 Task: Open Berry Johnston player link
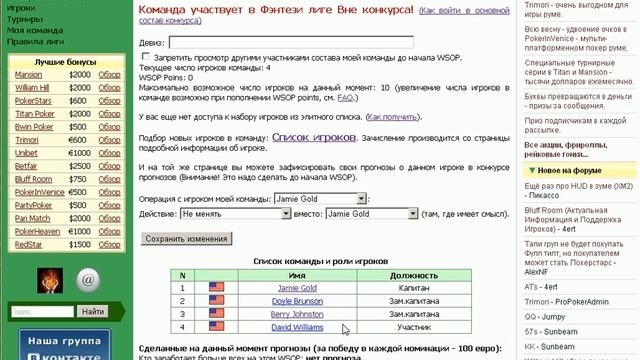pos(297,314)
